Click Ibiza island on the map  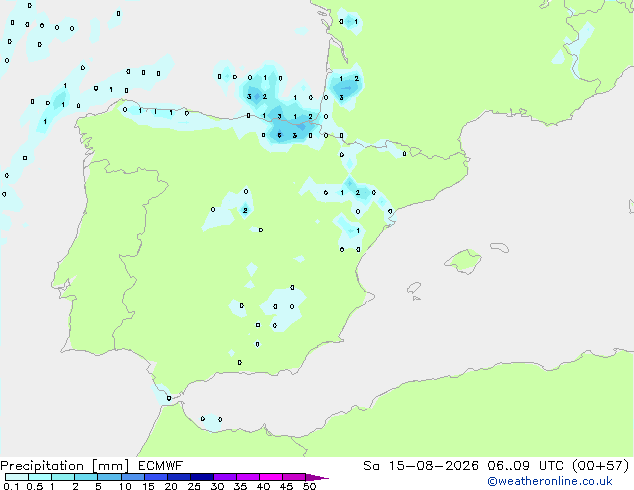414,288
